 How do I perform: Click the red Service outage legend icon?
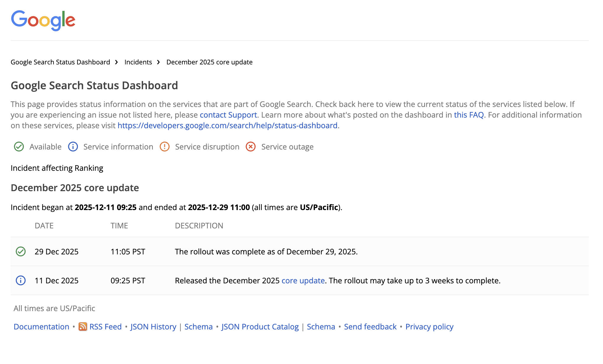tap(251, 147)
